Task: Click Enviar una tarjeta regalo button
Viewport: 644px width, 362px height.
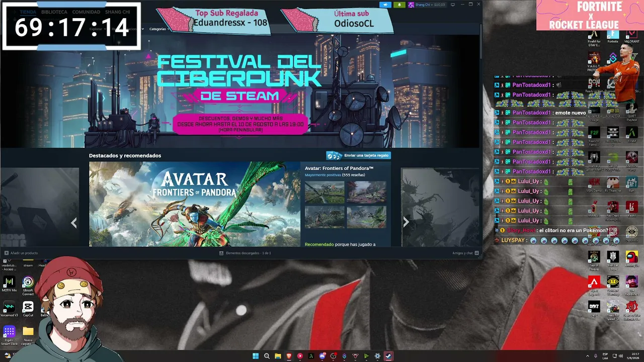Action: 359,155
